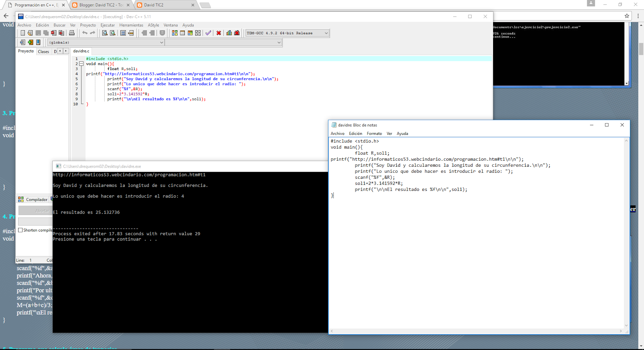Click the New file icon in Dev-C++ toolbar
644x350 pixels.
coord(23,33)
